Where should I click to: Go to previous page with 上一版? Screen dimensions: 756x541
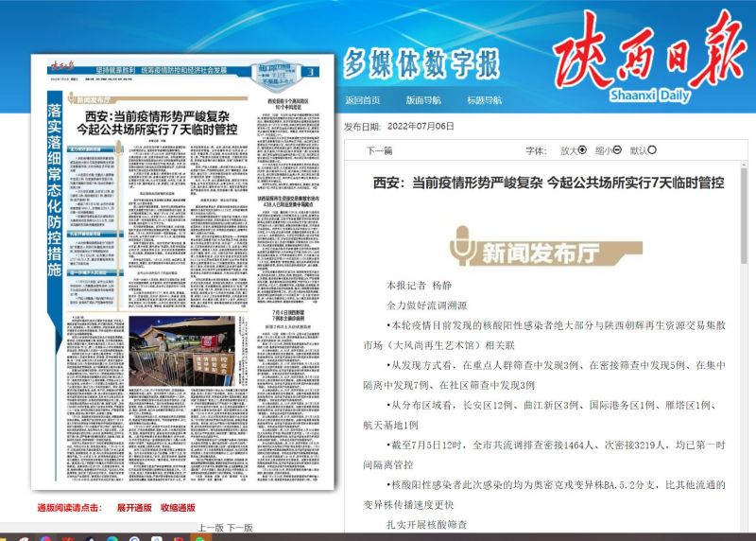point(210,527)
